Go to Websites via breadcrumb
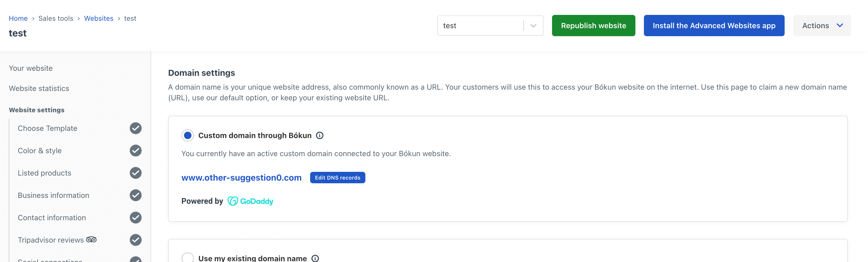Viewport: 868px width, 262px height. pos(99,18)
